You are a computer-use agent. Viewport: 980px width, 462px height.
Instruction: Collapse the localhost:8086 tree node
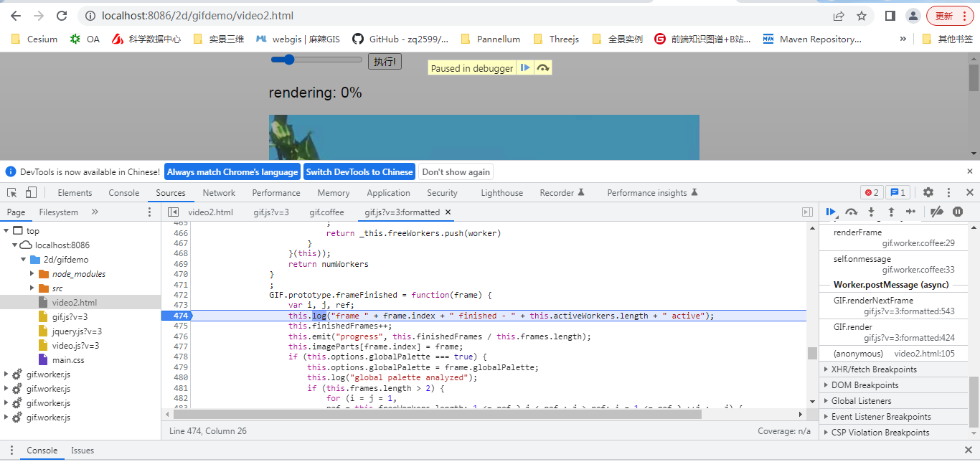pyautogui.click(x=16, y=245)
